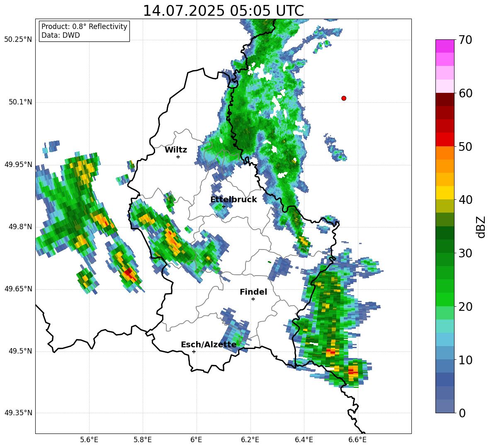The height and width of the screenshot is (448, 491).
Task: Click the 50.25°N latitude label
Action: tap(18, 40)
